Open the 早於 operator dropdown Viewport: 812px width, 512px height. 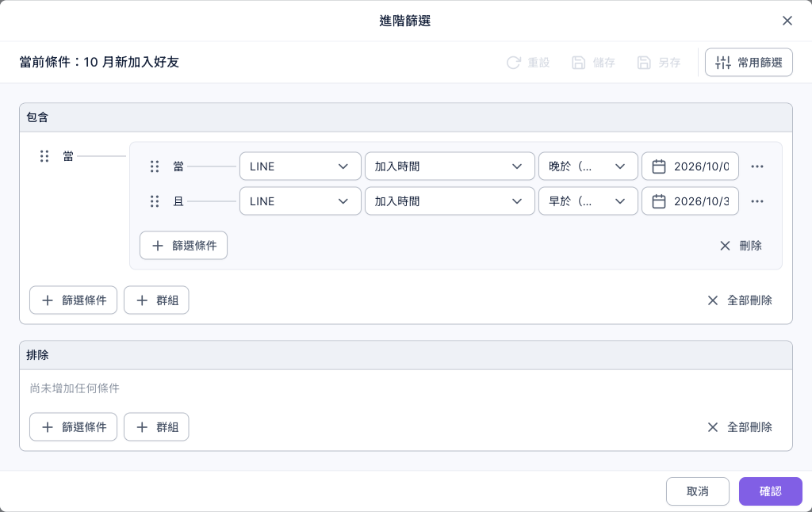pos(588,201)
